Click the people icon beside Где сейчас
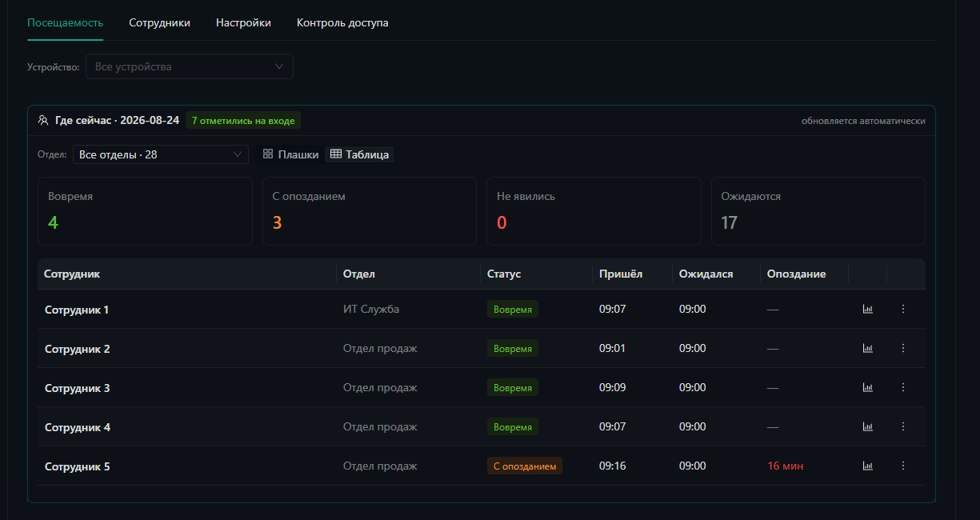The image size is (980, 520). (43, 120)
